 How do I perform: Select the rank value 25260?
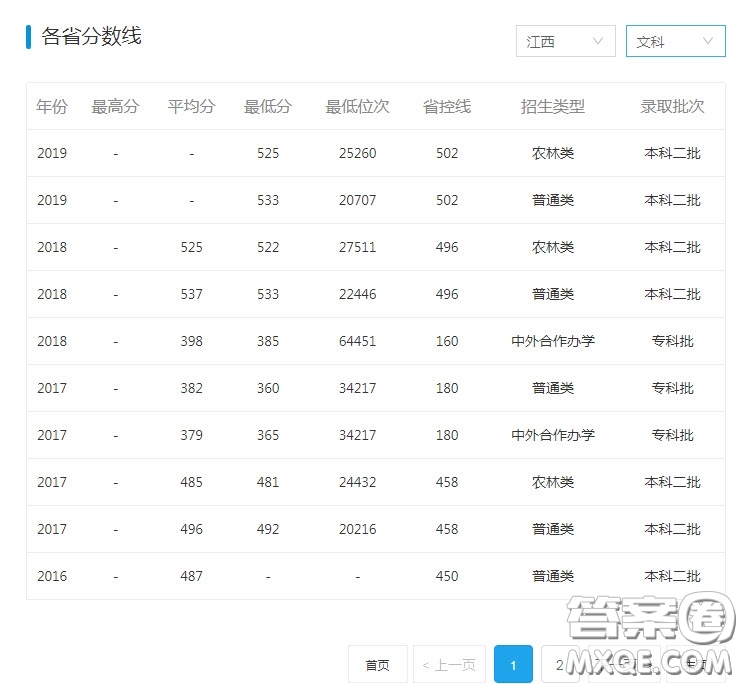pos(357,153)
